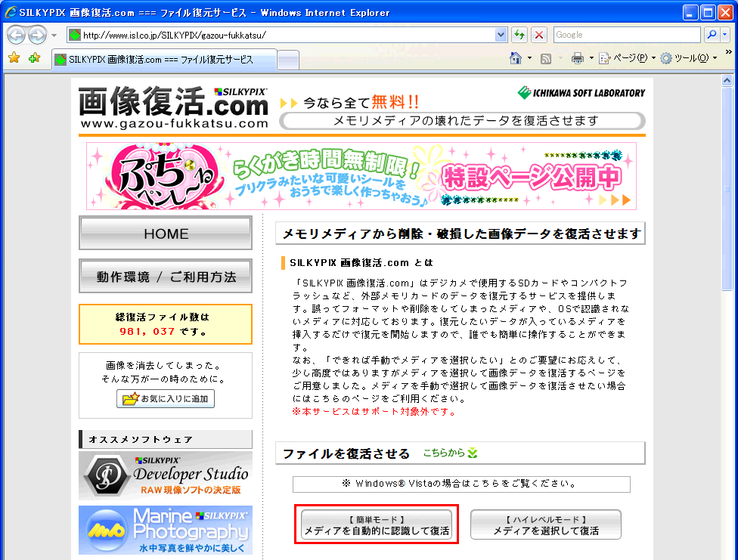Viewport: 738px width, 560px height.
Task: Run search with the magnifier icon
Action: click(712, 35)
